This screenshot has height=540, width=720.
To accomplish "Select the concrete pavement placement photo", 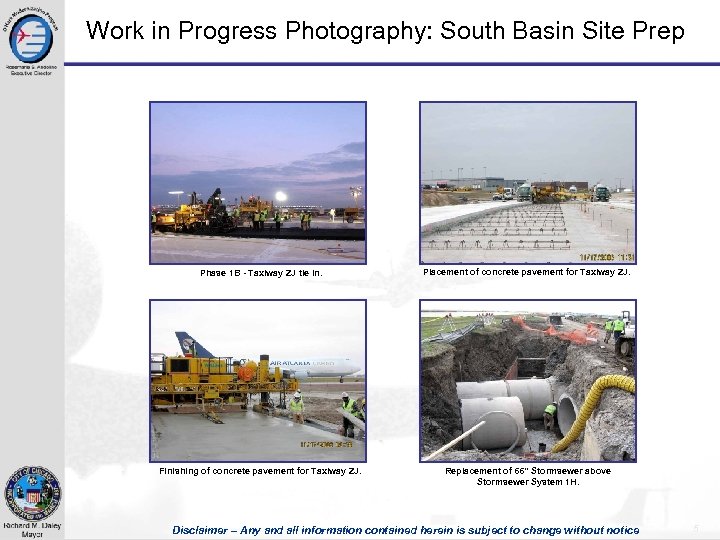I will coord(528,183).
